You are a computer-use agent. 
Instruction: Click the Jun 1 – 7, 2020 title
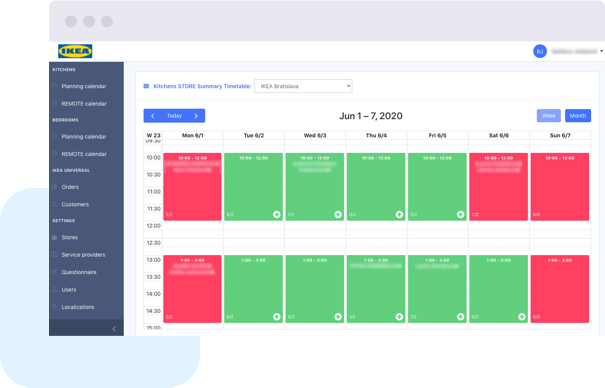371,116
